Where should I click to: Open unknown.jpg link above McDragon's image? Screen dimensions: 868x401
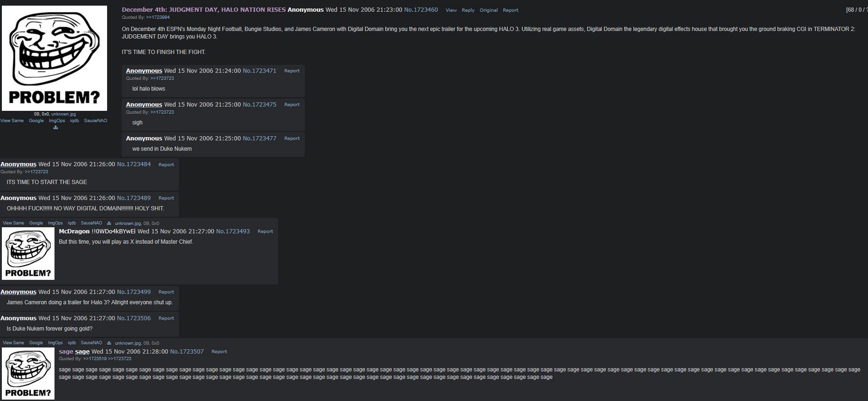(x=128, y=224)
